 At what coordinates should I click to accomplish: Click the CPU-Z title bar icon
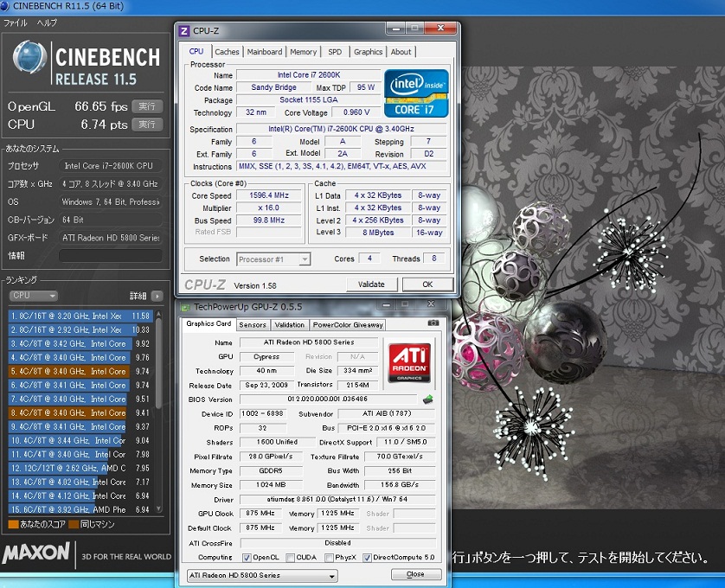coord(183,31)
